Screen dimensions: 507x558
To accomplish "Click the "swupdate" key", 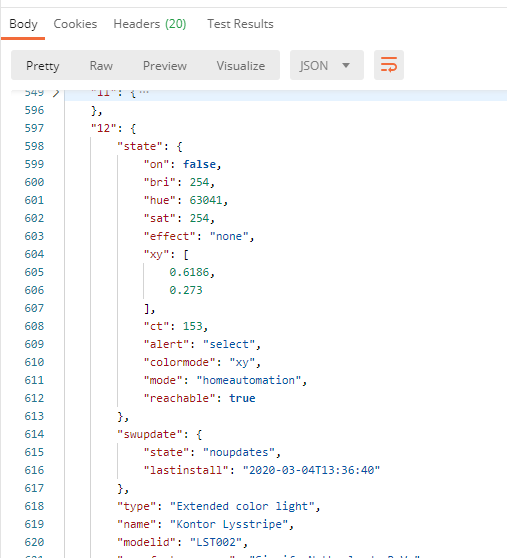I will 153,434.
